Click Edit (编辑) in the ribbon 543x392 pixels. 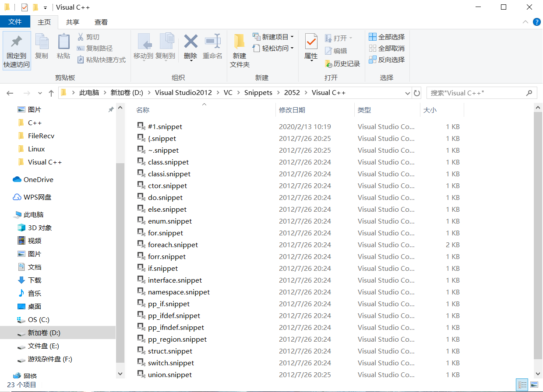(x=336, y=51)
